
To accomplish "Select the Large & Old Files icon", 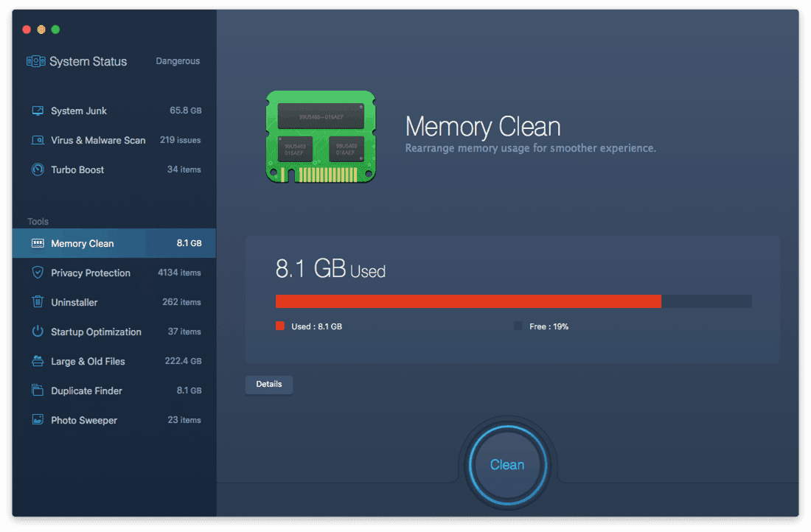I will click(x=38, y=361).
